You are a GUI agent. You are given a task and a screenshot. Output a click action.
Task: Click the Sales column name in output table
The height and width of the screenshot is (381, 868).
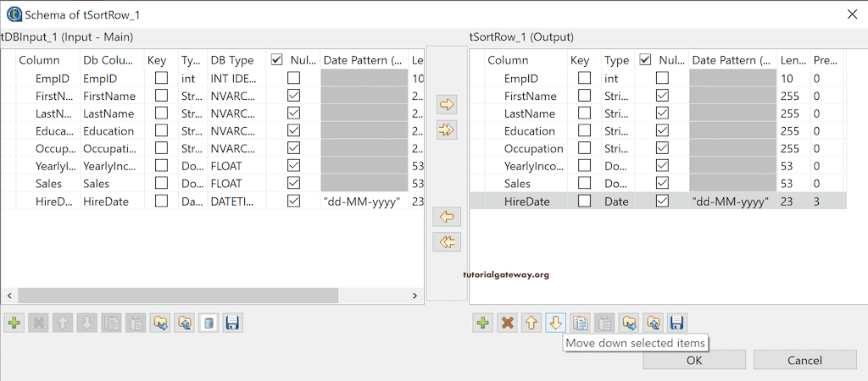(x=517, y=184)
